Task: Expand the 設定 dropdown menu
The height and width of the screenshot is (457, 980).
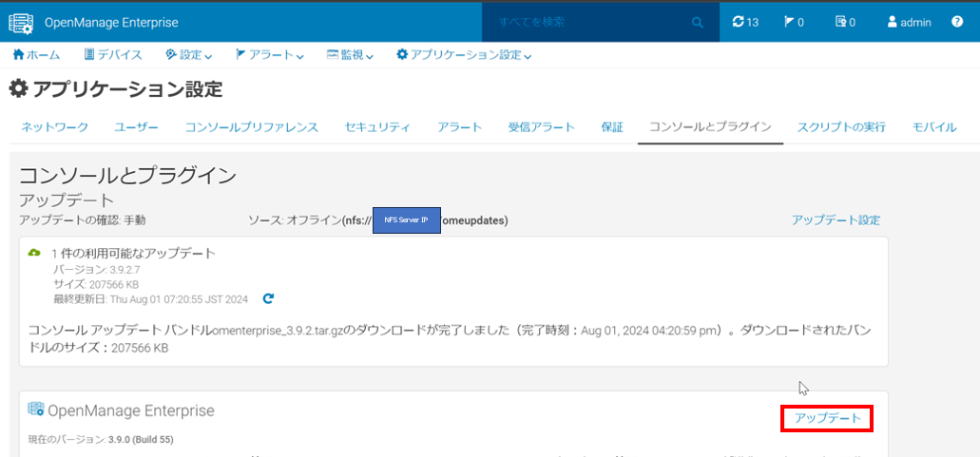Action: coord(189,55)
